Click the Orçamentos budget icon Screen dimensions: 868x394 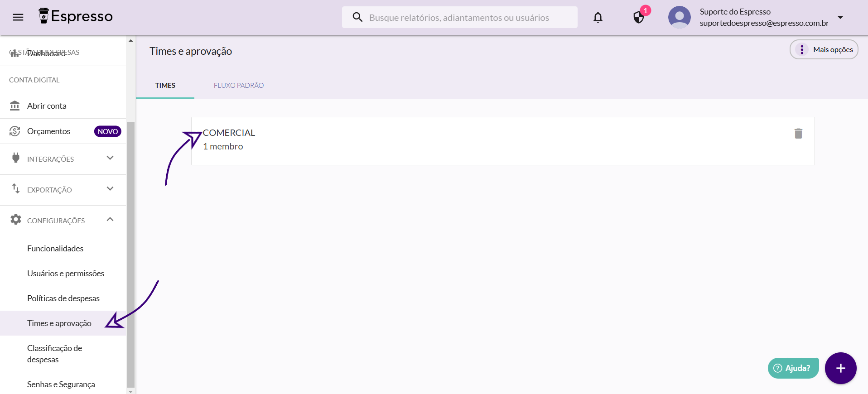click(15, 131)
